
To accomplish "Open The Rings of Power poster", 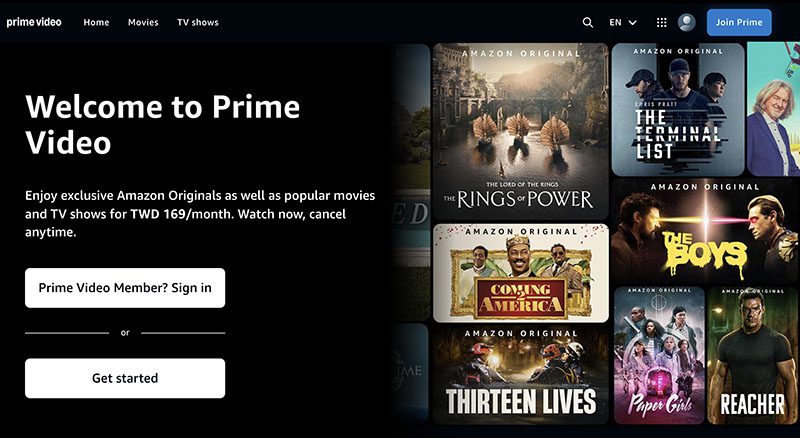I will tap(520, 132).
